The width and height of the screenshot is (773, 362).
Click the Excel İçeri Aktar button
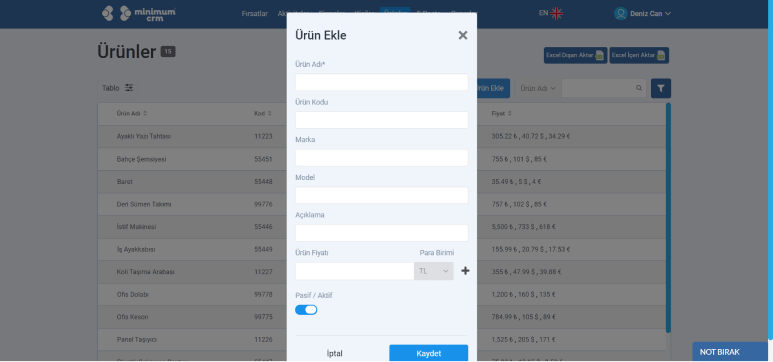(639, 55)
